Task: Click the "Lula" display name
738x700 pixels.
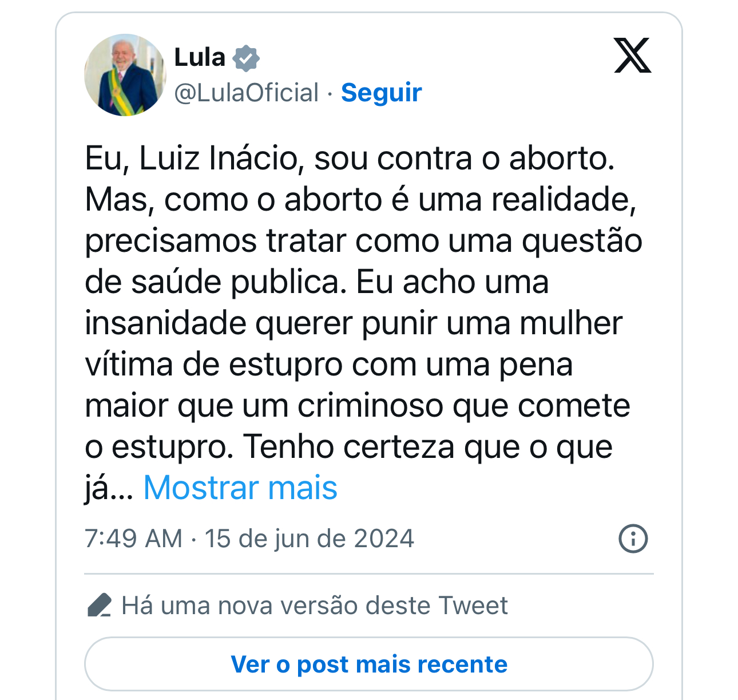Action: click(200, 57)
